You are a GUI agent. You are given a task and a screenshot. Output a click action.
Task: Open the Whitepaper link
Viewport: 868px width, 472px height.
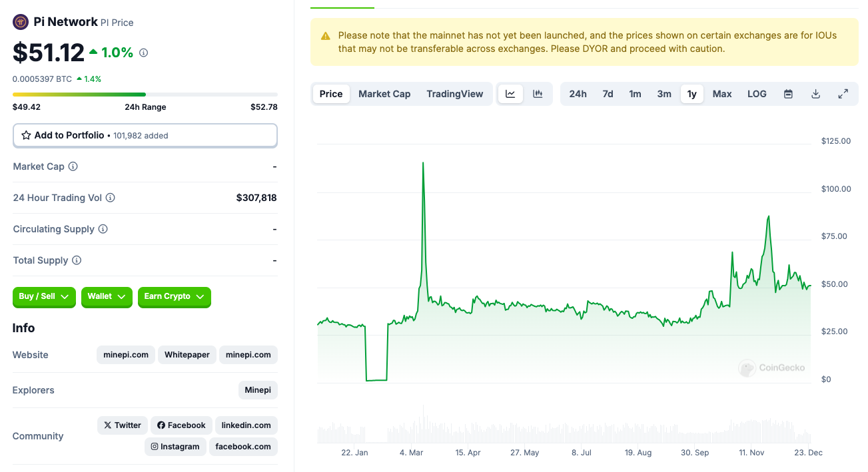187,355
